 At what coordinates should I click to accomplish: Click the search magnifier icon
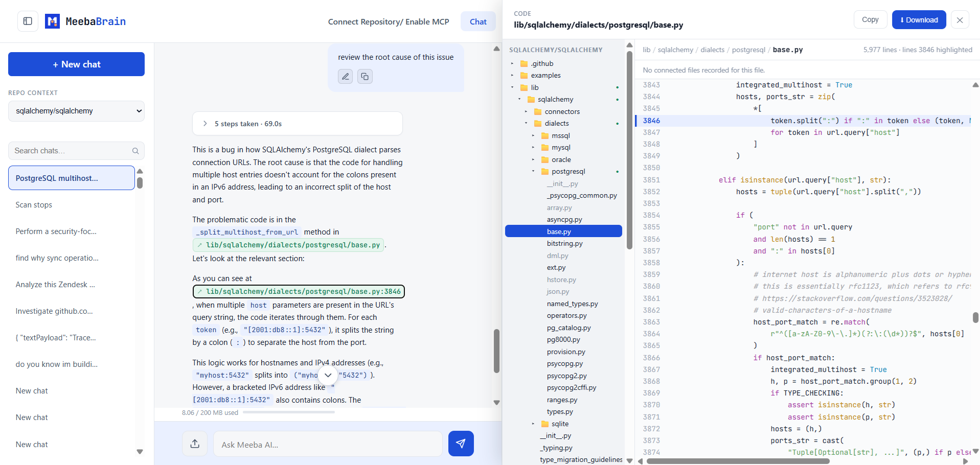tap(135, 151)
